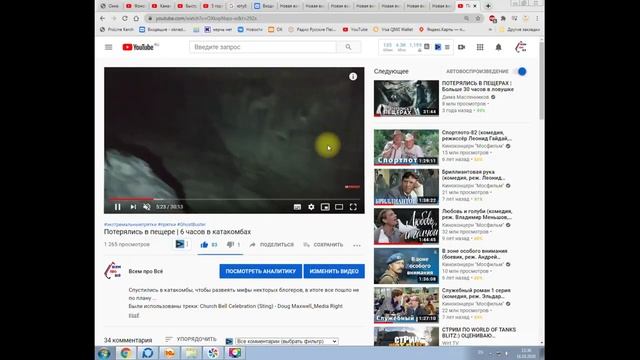
Task: Open the create video camera icon
Action: pyautogui.click(x=462, y=47)
